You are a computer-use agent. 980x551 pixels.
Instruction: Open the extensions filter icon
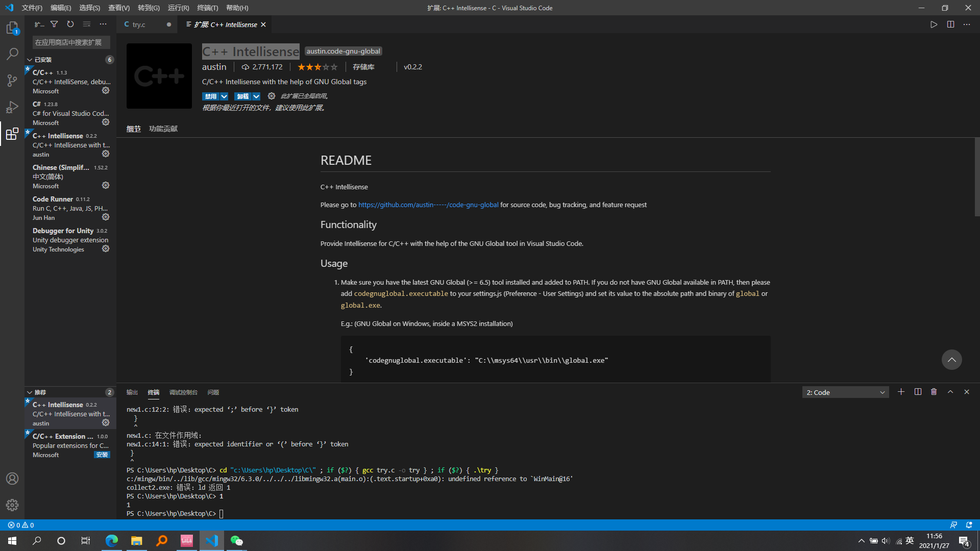click(54, 24)
